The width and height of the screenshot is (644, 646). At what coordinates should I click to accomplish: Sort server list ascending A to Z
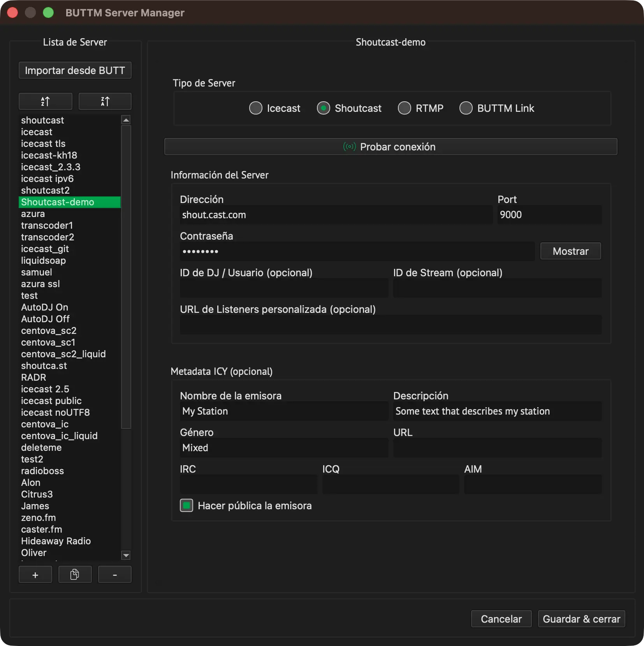point(46,101)
